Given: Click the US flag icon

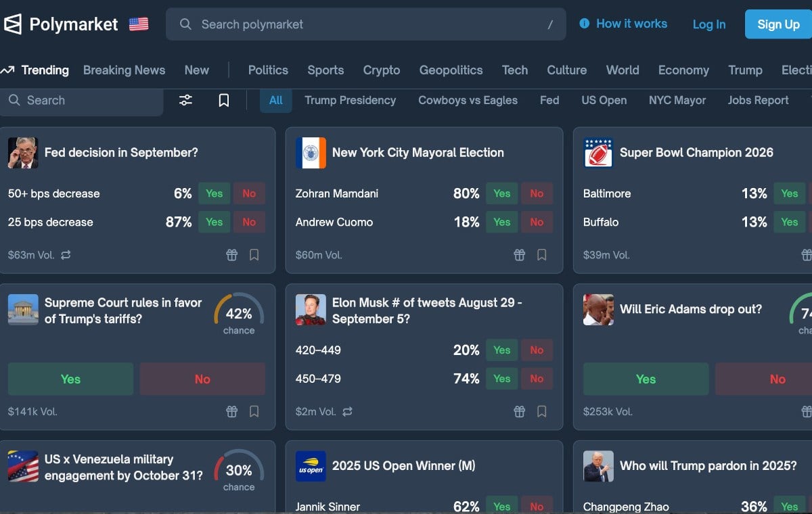Looking at the screenshot, I should click(x=139, y=24).
